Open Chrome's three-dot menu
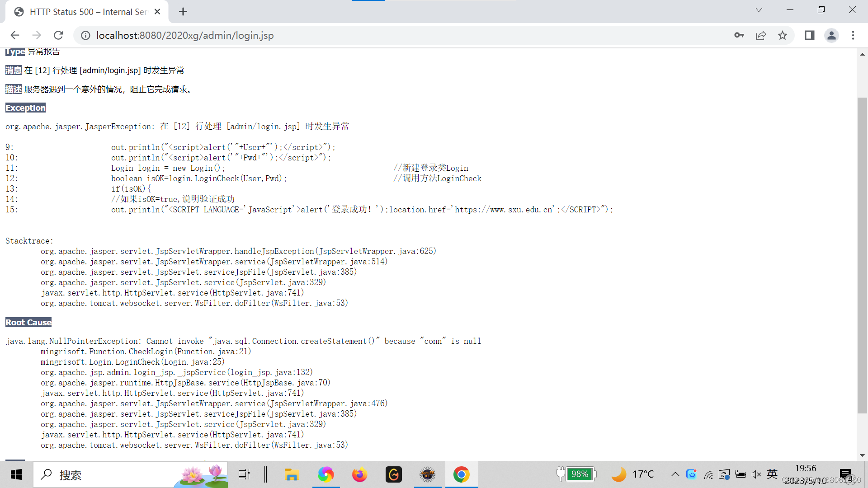 click(853, 35)
